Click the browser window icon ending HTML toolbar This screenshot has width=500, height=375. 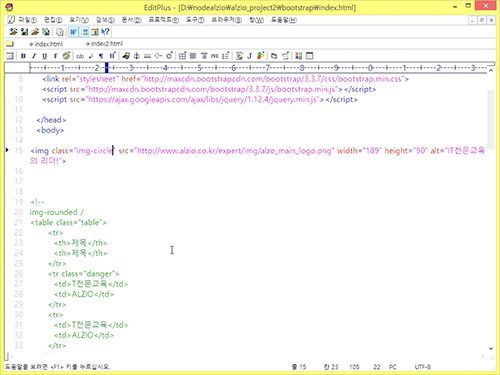(310, 56)
